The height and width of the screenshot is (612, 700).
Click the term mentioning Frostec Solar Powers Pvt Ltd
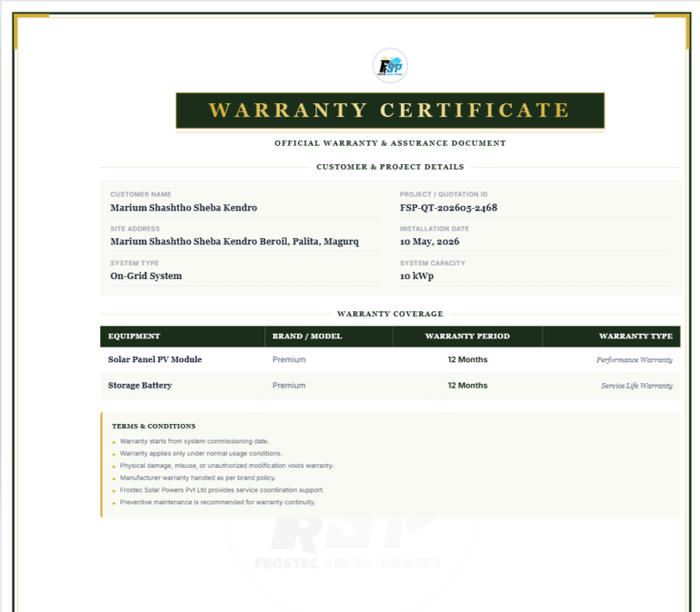click(x=221, y=490)
